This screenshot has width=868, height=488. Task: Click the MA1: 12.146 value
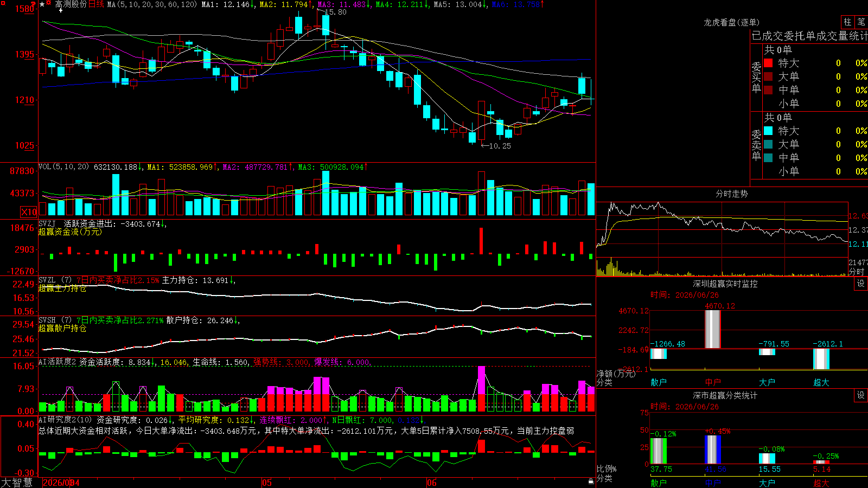pos(226,4)
